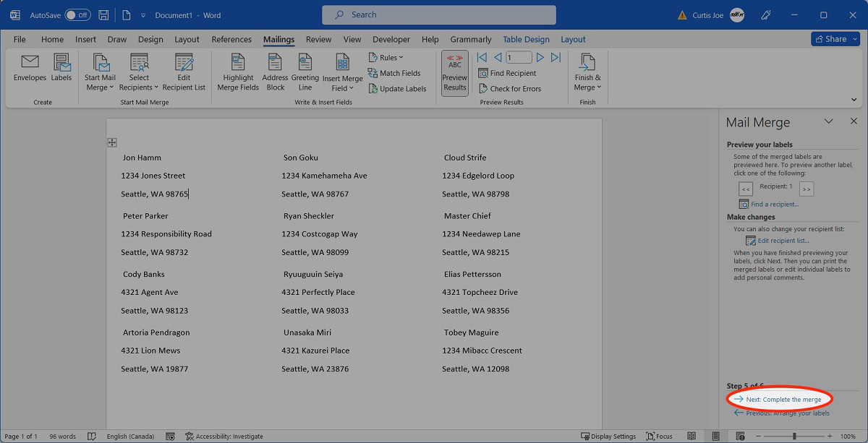Toggle Preview Results button
Image resolution: width=868 pixels, height=443 pixels.
point(454,72)
